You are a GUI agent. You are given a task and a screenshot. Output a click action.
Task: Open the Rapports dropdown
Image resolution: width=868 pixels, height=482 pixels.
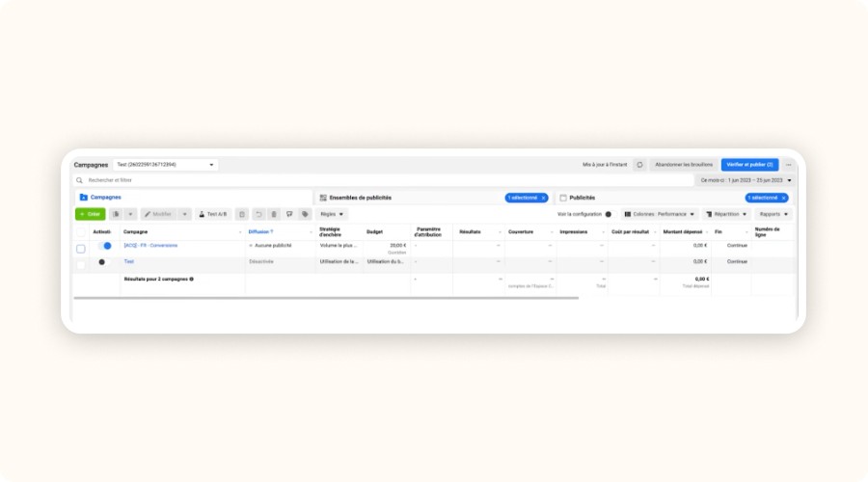pyautogui.click(x=773, y=214)
